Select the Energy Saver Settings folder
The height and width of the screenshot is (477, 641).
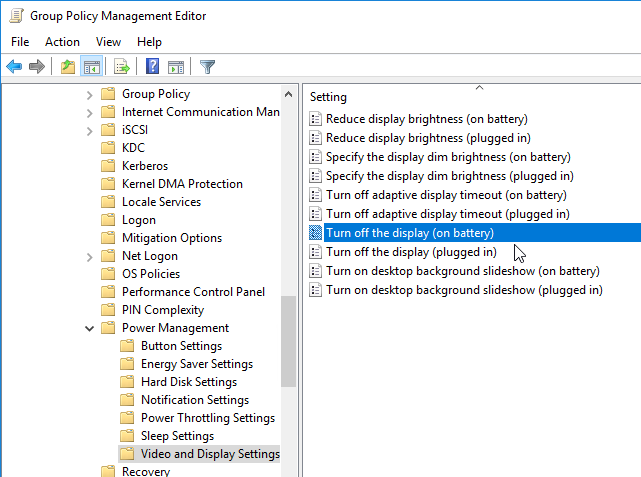pos(197,364)
